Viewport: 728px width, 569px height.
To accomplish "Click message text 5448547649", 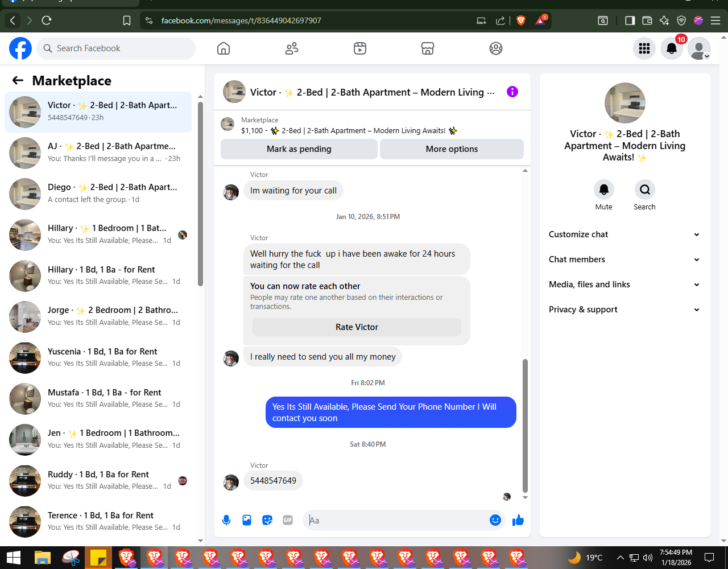I will (273, 481).
